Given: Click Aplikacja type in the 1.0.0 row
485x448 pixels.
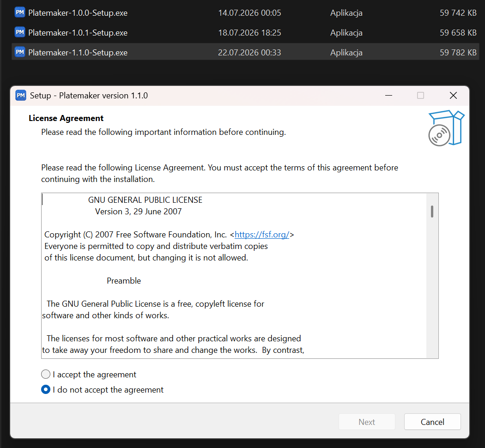Looking at the screenshot, I should [x=346, y=13].
